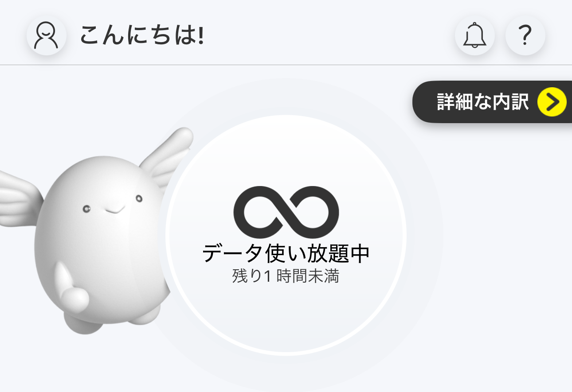Tap the mascot's smiling face
Screen dimensions: 572x392
(113, 205)
